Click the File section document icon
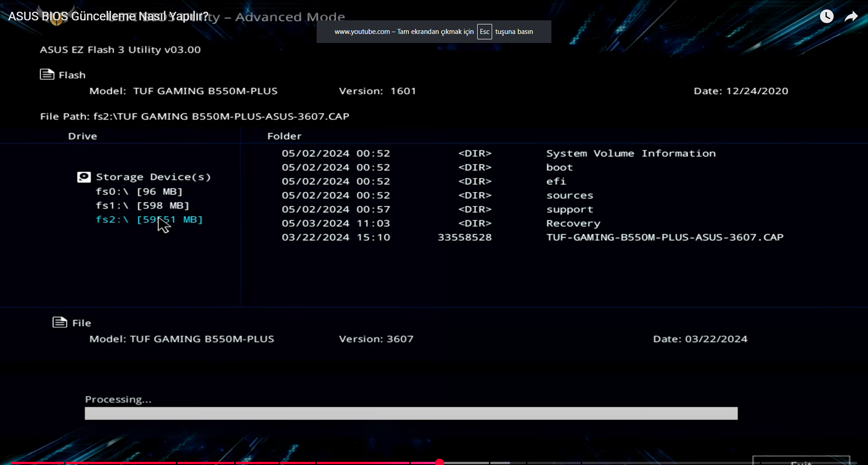This screenshot has width=868, height=465. click(x=60, y=323)
